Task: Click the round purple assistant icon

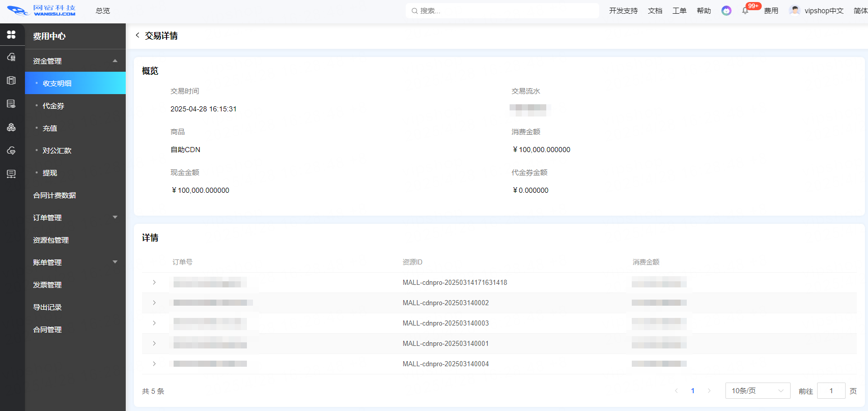Action: pos(726,11)
